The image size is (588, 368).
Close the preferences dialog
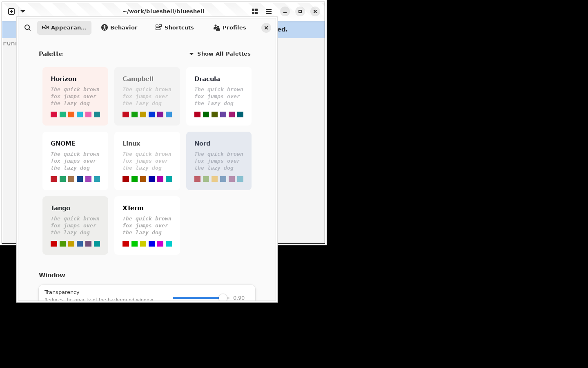pyautogui.click(x=266, y=28)
